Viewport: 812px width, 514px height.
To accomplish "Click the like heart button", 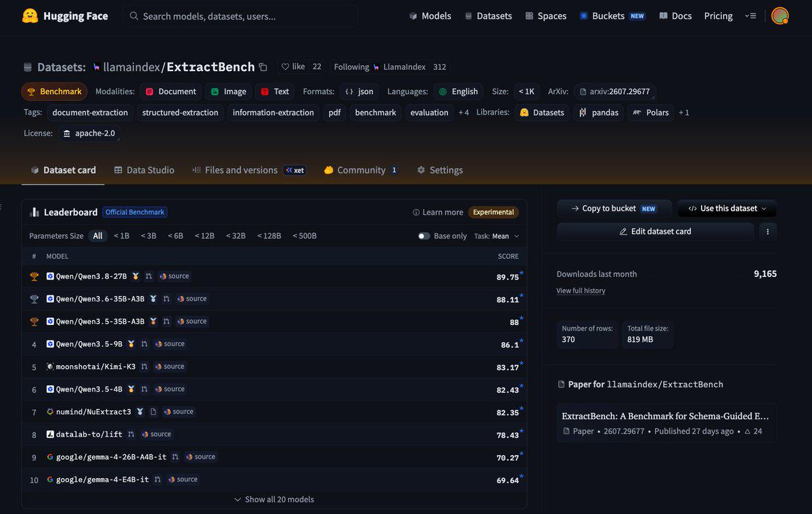I will pos(293,66).
